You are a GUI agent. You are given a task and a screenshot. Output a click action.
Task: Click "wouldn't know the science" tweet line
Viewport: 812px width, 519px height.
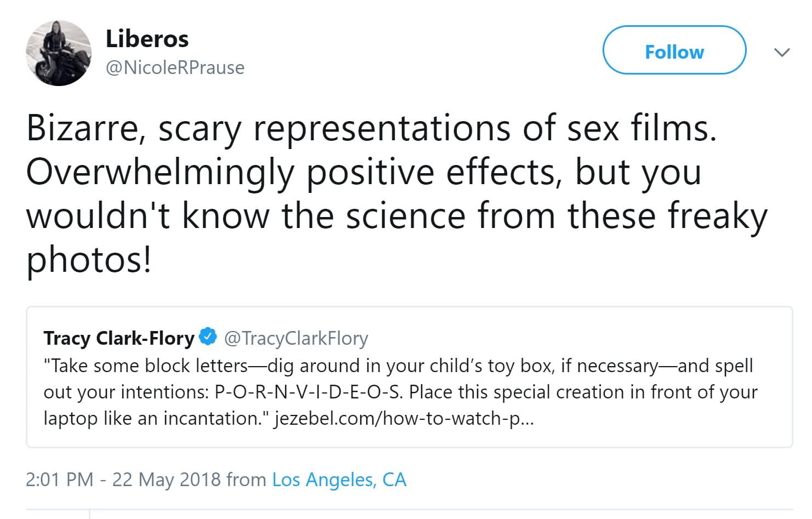247,215
